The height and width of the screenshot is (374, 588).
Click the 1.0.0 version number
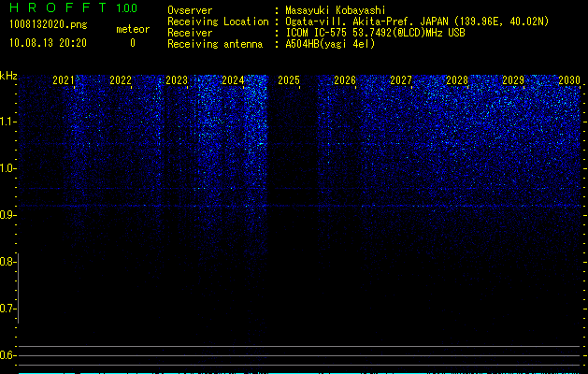tap(126, 8)
